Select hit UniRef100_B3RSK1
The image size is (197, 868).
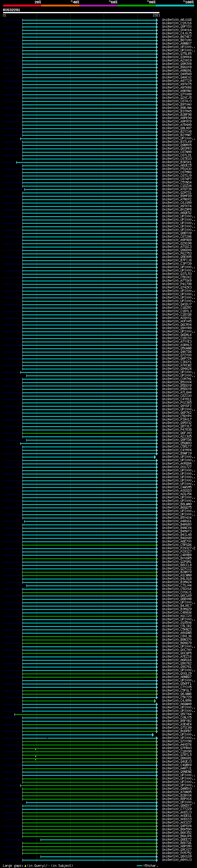click(x=176, y=162)
